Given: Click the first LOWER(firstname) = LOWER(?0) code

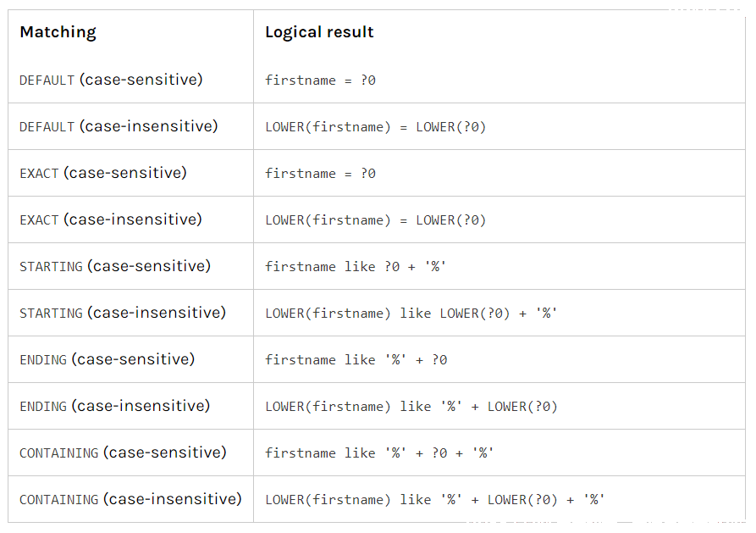Looking at the screenshot, I should point(376,127).
